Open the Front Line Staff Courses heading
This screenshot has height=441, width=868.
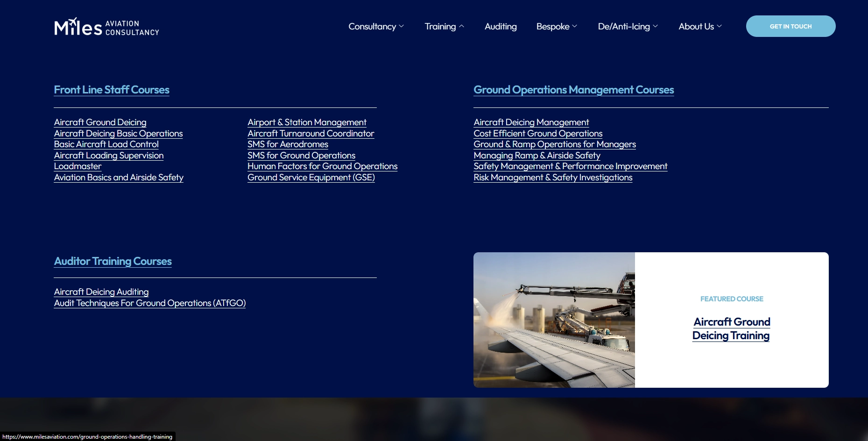coord(112,90)
